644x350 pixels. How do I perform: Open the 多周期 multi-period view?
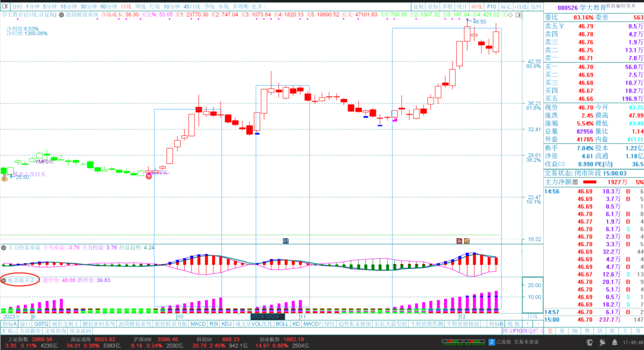tap(240, 7)
